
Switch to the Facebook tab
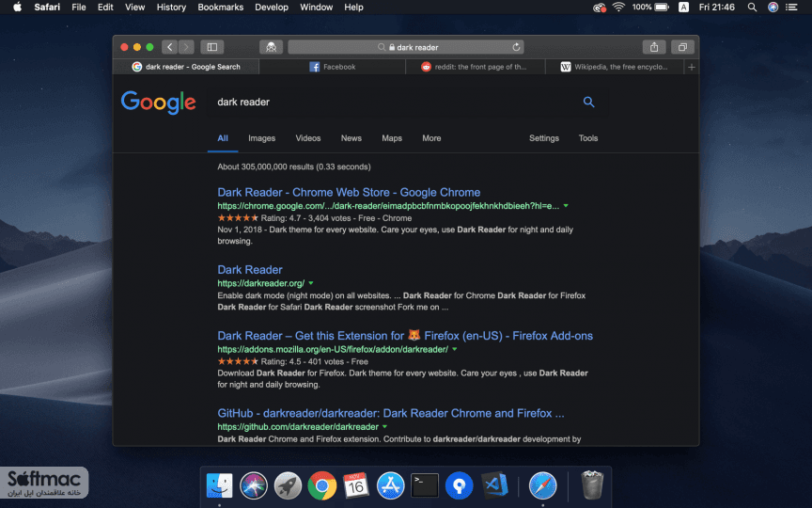pos(333,67)
